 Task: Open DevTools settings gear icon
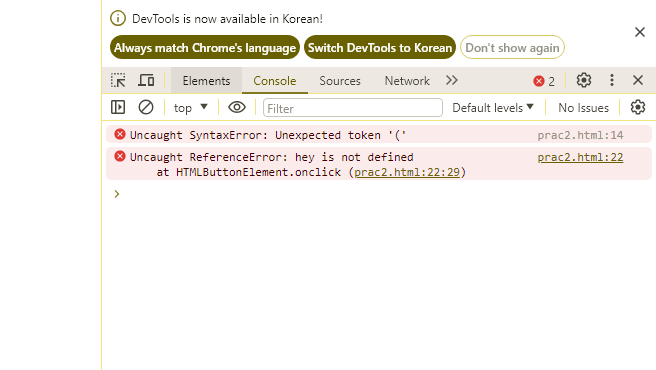coord(584,80)
